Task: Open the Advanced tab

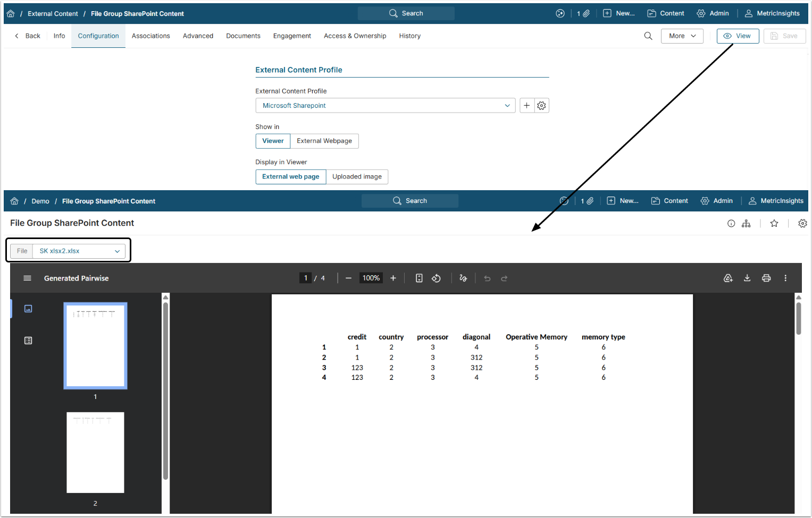Action: (198, 36)
